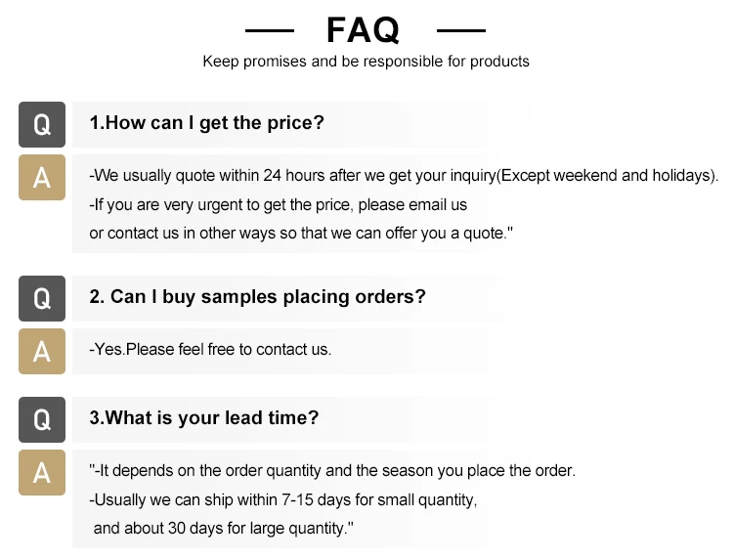Click the 'Keep promises and be responsible' subtitle

tap(366, 62)
